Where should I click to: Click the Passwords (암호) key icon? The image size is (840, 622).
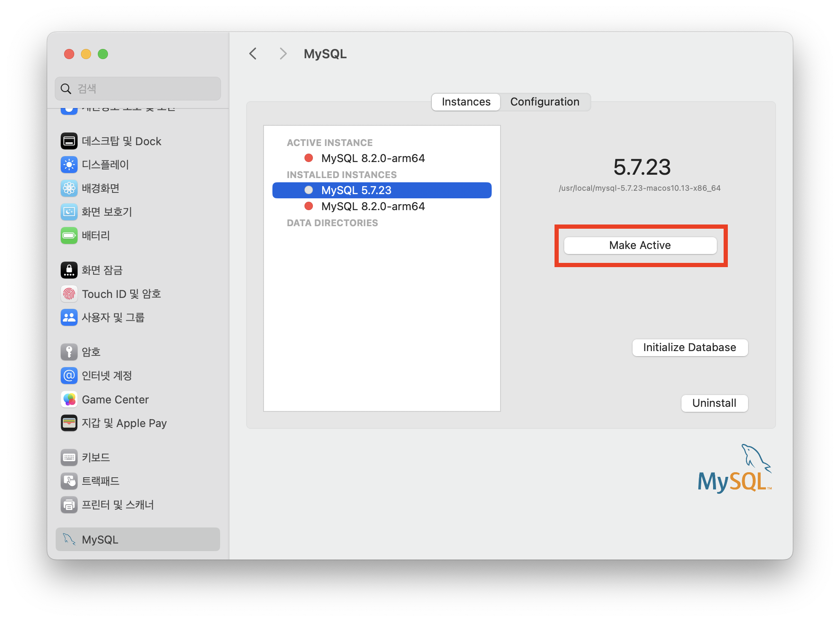pyautogui.click(x=69, y=352)
